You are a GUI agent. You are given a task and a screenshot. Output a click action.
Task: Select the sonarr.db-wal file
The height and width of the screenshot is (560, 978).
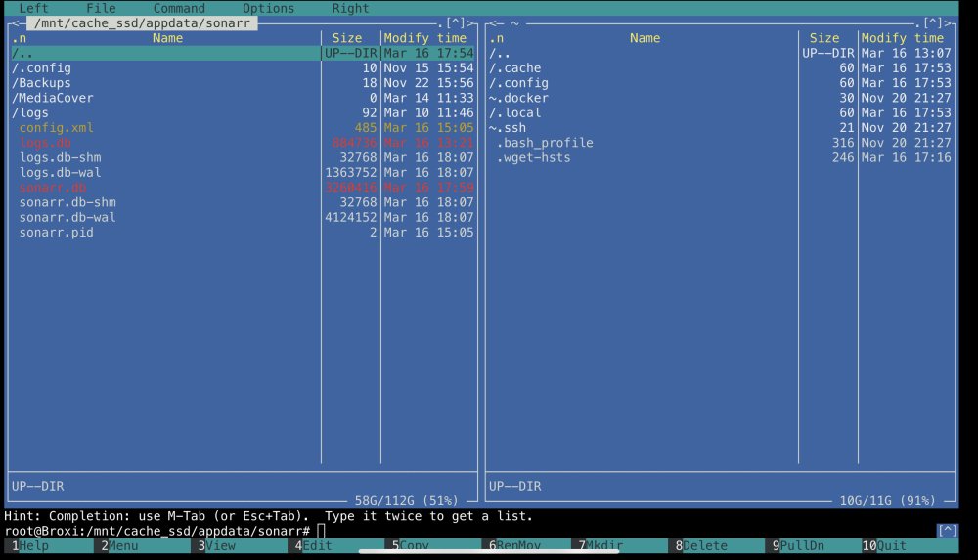(243, 218)
